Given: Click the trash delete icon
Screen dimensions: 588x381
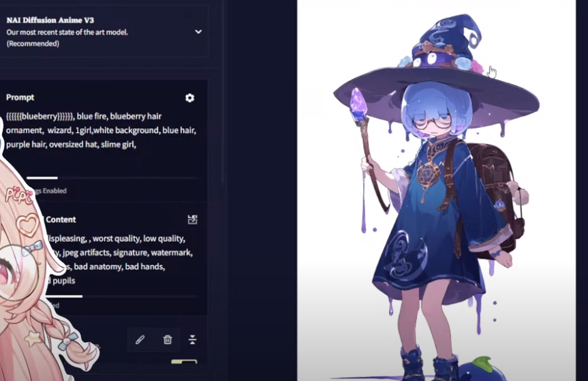Looking at the screenshot, I should pos(168,339).
